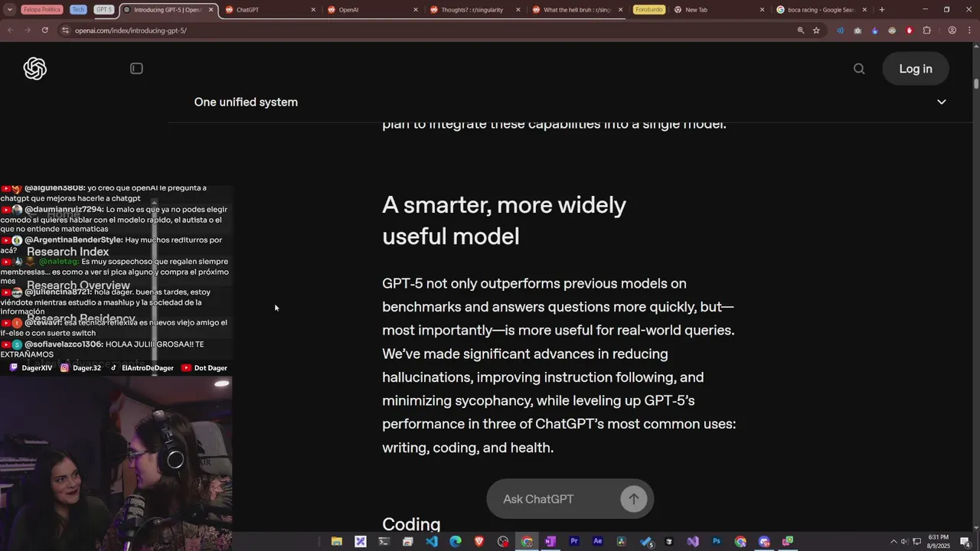Screen dimensions: 980x551
Task: Open the What the hell bruh tab
Action: point(578,10)
